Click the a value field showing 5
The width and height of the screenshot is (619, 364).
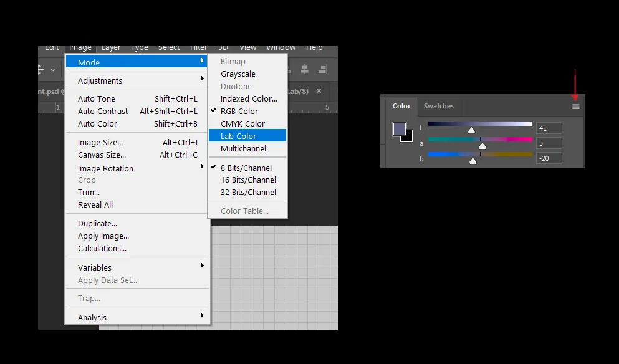tap(549, 143)
